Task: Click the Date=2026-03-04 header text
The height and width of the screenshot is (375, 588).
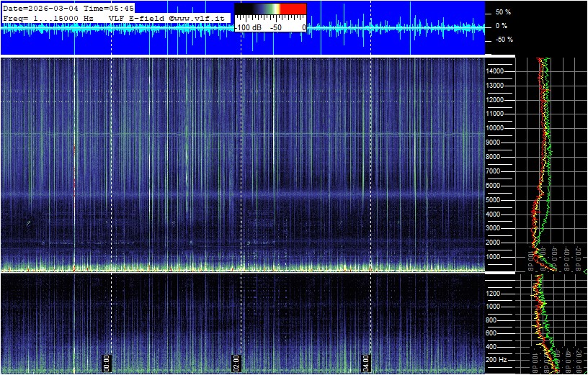Action: tap(39, 7)
